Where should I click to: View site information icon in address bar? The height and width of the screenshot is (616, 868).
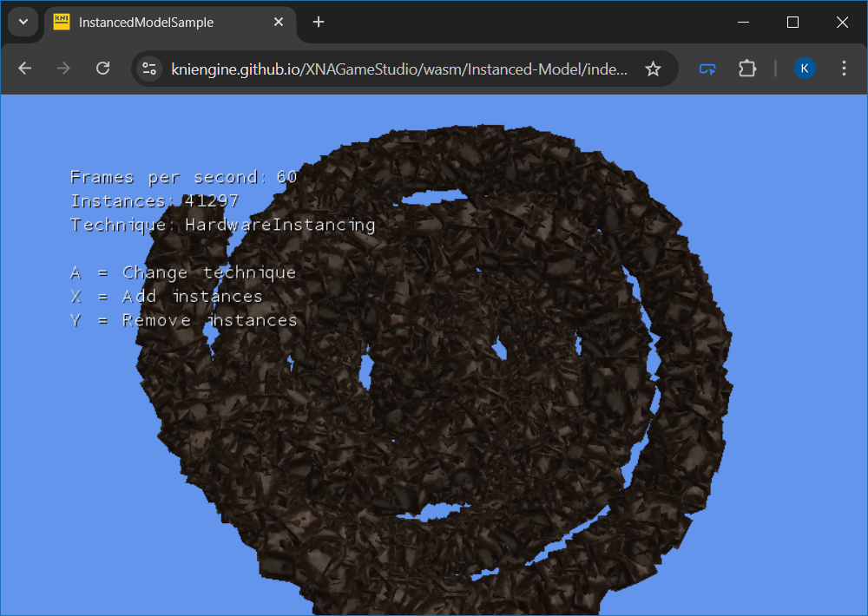(149, 69)
